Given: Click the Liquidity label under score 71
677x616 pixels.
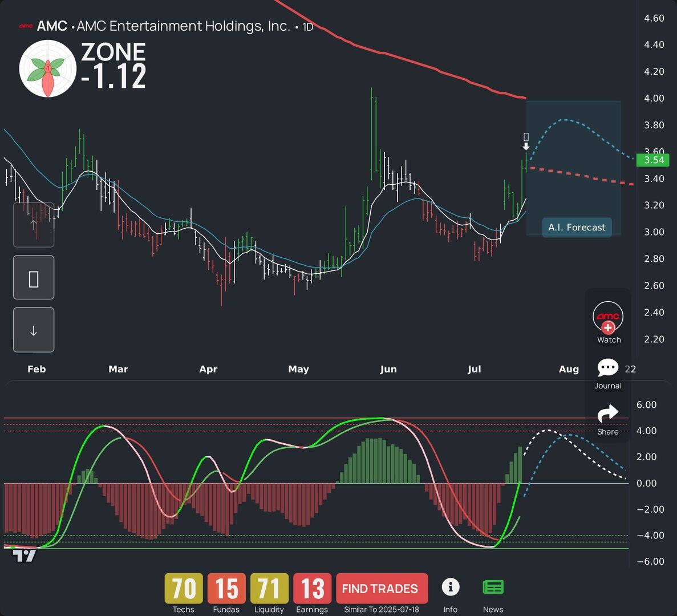Looking at the screenshot, I should [269, 610].
